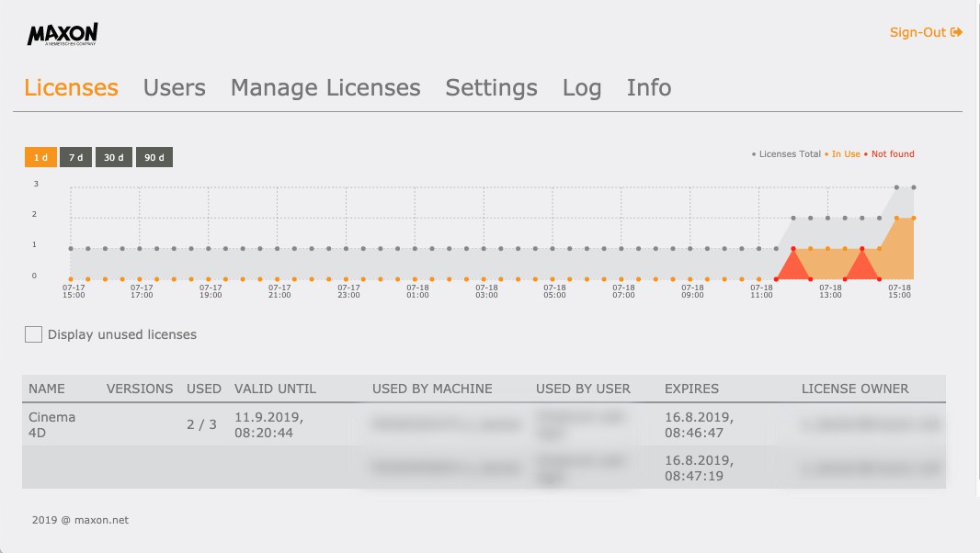Click the NAME column header
Screen dimensions: 980x553
tap(47, 389)
